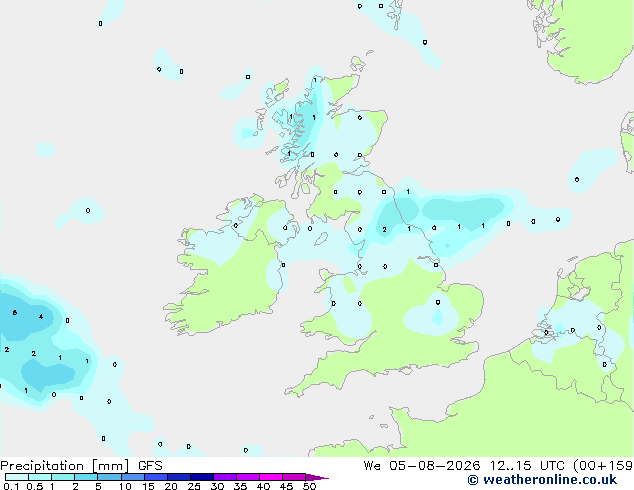Select the 10–15 mm blue legend swatch

(x=133, y=477)
